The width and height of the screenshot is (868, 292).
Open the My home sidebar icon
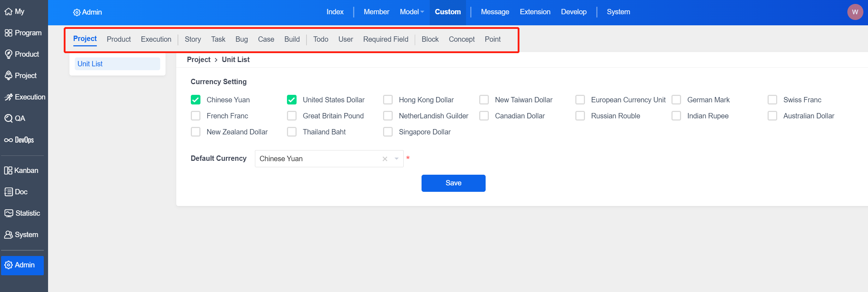point(9,12)
